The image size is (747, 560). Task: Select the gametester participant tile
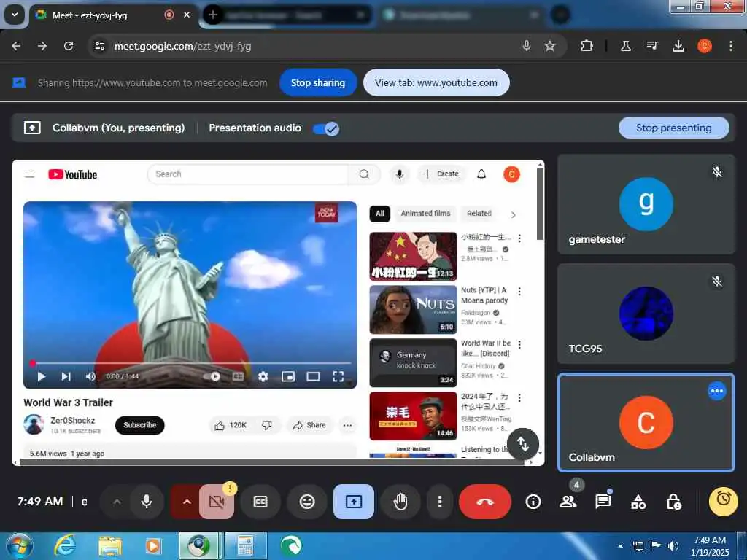tap(646, 204)
